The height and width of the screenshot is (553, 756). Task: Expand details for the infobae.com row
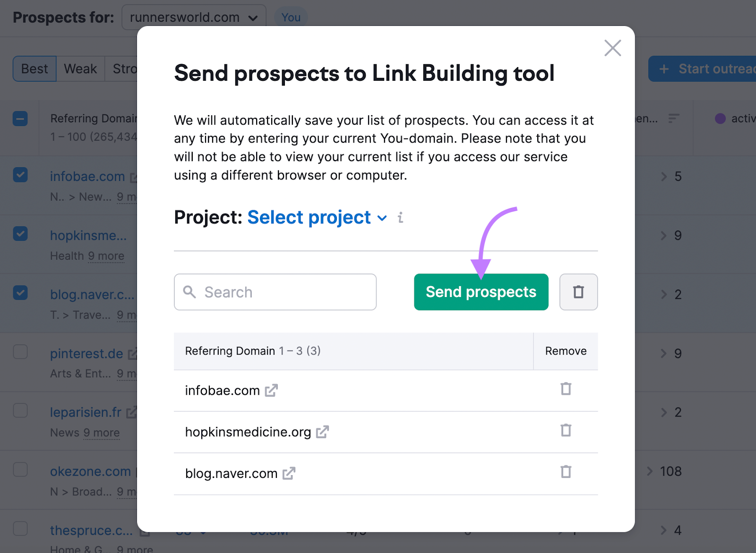coord(663,177)
